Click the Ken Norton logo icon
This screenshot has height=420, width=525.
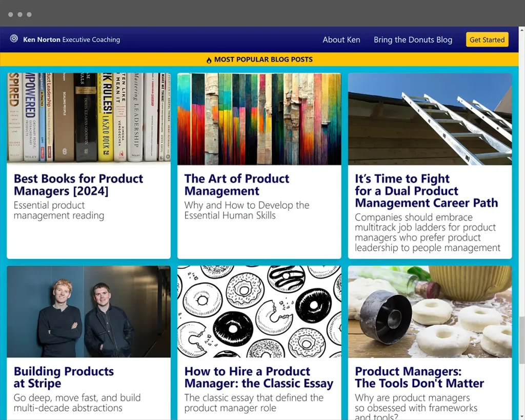[x=14, y=39]
